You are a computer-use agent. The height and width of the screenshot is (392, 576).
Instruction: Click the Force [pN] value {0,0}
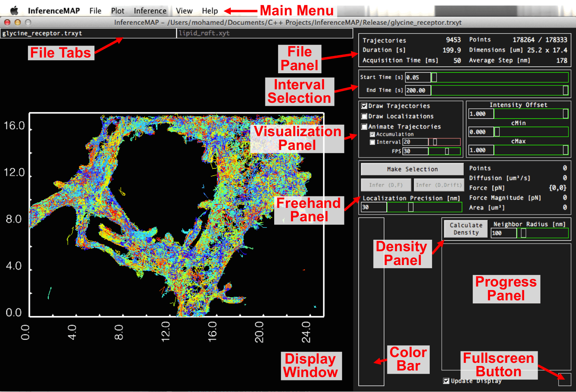coord(558,188)
